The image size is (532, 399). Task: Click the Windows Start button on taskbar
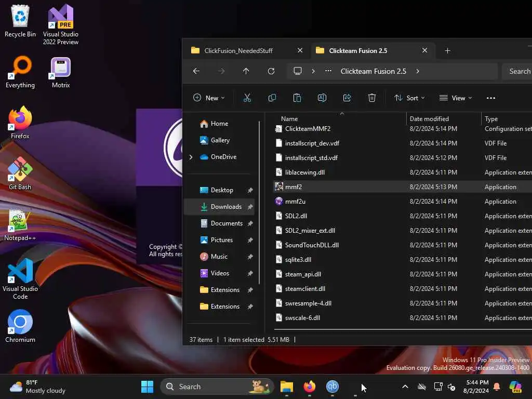coord(147,387)
